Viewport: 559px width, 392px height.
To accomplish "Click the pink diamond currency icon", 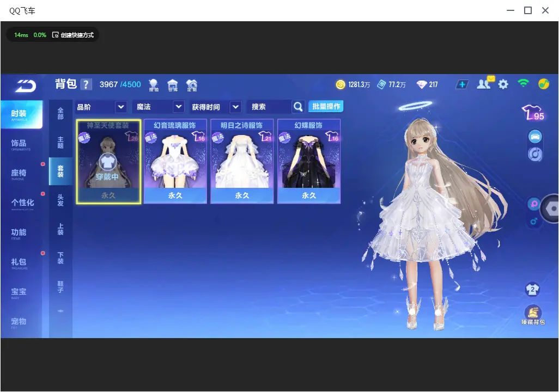I will (x=422, y=84).
